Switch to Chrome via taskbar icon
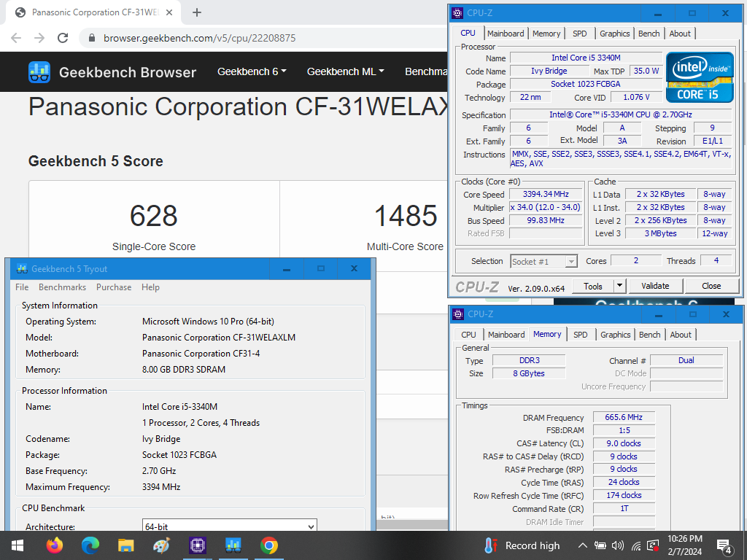 pyautogui.click(x=268, y=545)
